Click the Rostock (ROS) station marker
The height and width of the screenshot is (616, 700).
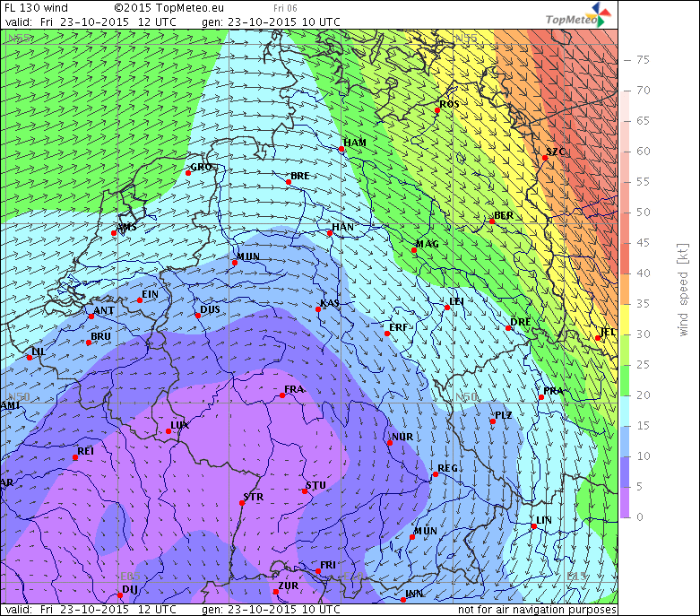point(438,110)
